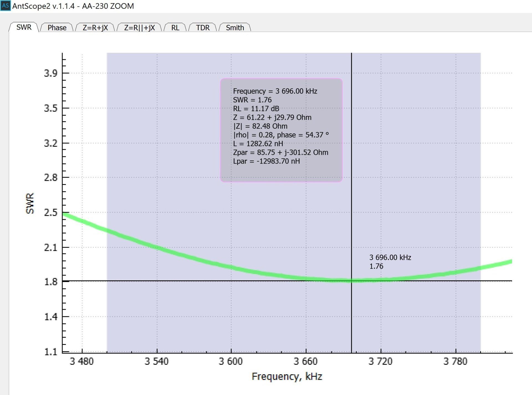The width and height of the screenshot is (532, 395).
Task: Click the 3 780 frequency axis label
Action: pyautogui.click(x=455, y=361)
